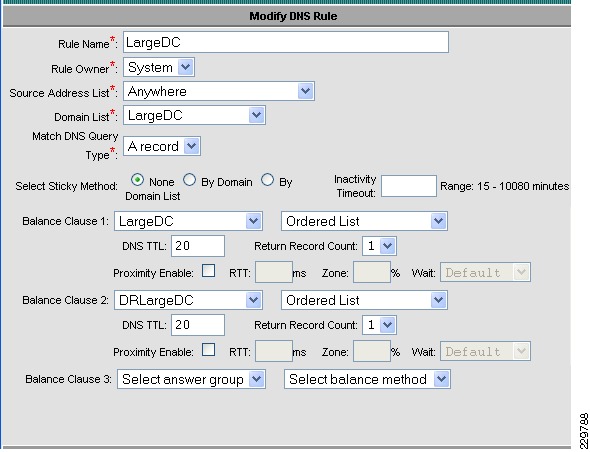This screenshot has width=590, height=452.
Task: Open Return Record Count dropdown in Clause 1
Action: [379, 246]
